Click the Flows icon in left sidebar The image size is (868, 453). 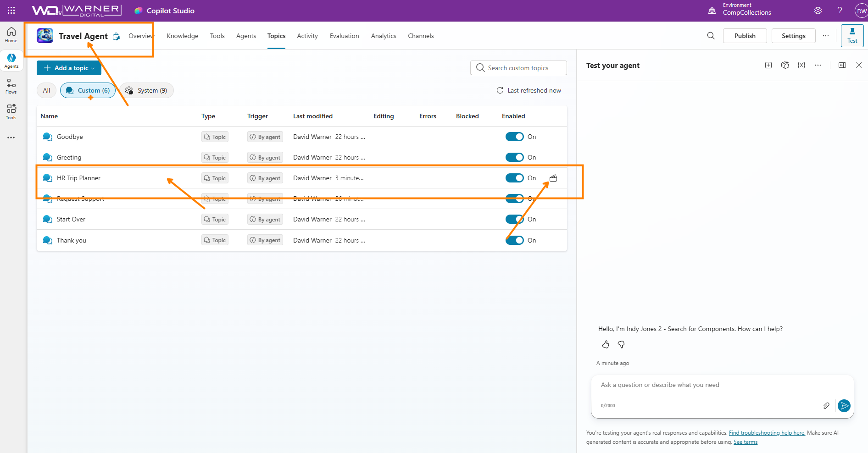[11, 86]
